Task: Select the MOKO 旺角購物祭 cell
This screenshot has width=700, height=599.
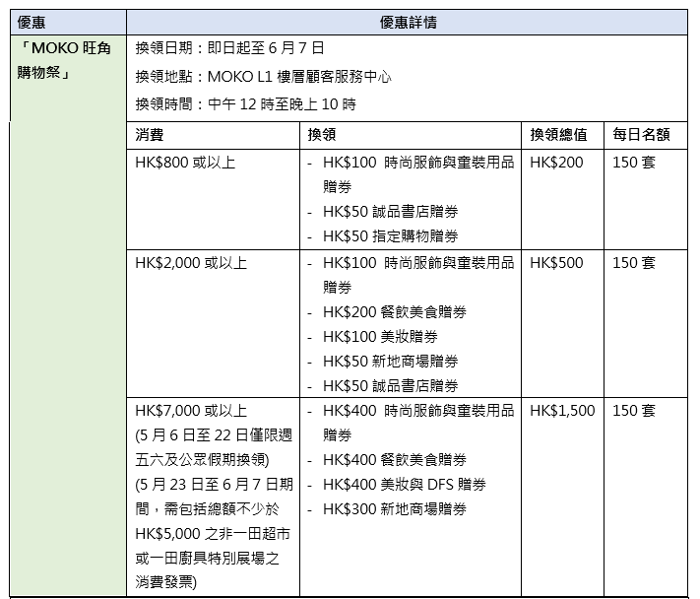Action: [x=58, y=58]
